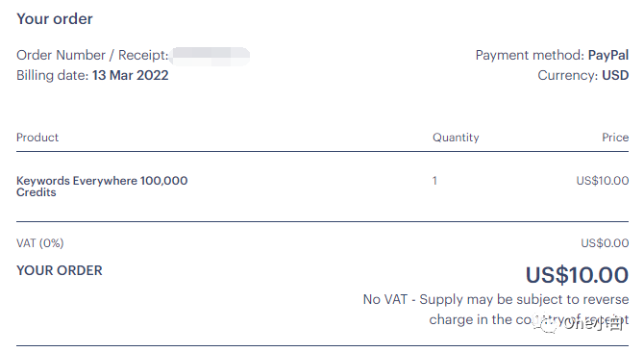Image resolution: width=644 pixels, height=352 pixels.
Task: Click the VAT (0%) label
Action: (x=39, y=243)
